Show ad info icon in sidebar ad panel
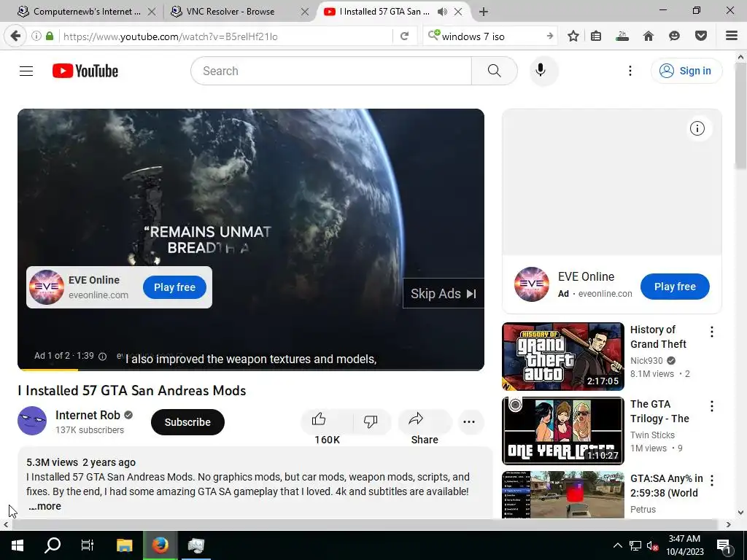This screenshot has height=560, width=747. [697, 128]
